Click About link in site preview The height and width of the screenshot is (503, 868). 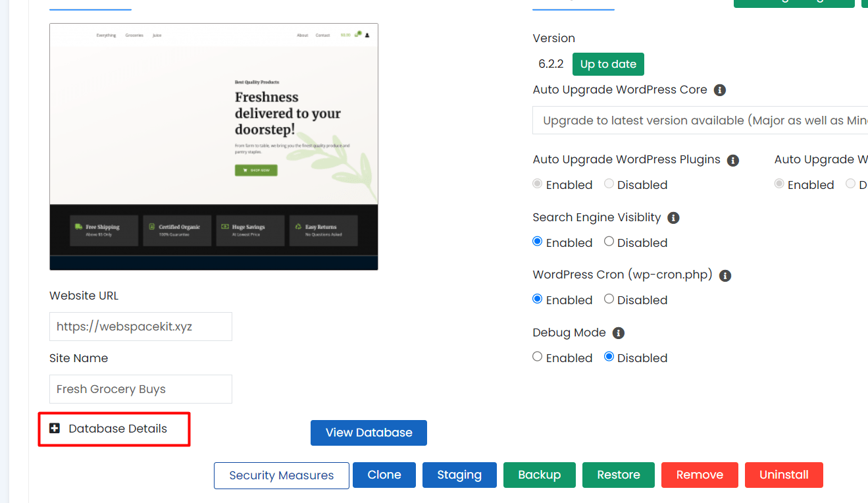coord(302,36)
